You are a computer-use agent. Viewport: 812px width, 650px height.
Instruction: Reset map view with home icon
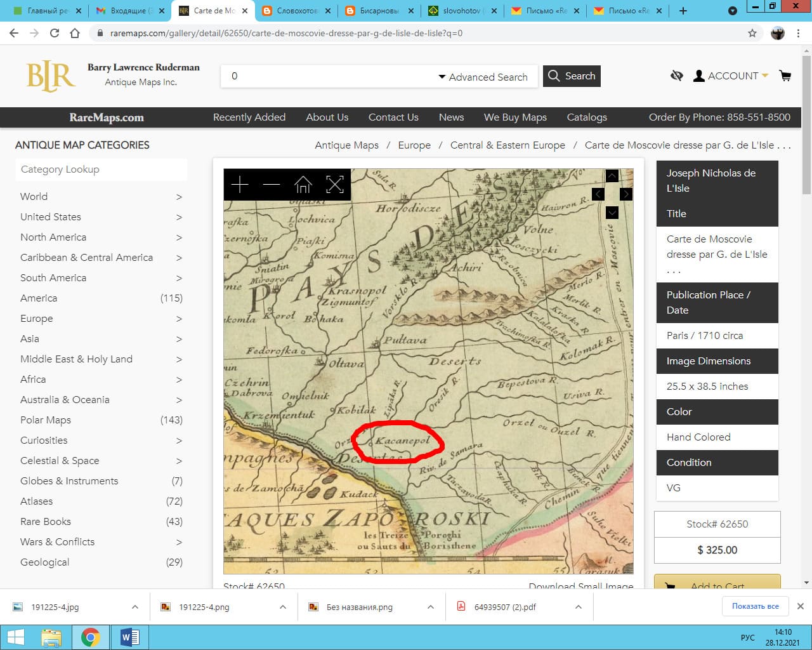[303, 185]
